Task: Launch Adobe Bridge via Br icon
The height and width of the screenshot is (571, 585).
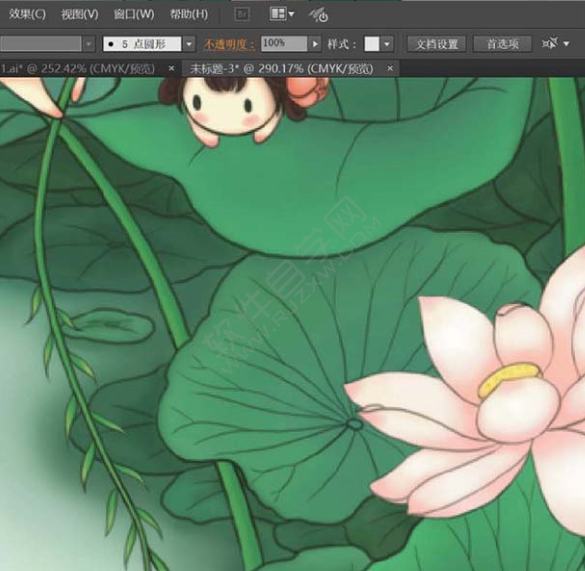Action: pos(242,15)
